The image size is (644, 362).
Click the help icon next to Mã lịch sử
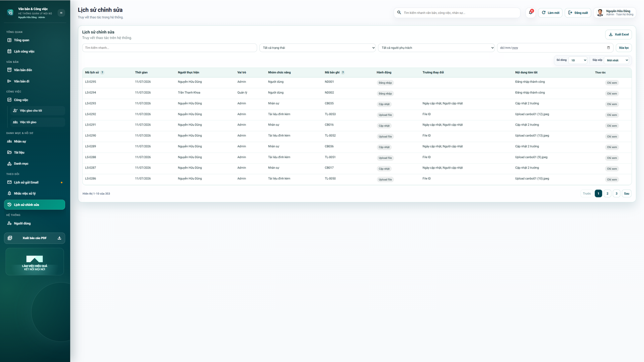coord(102,72)
